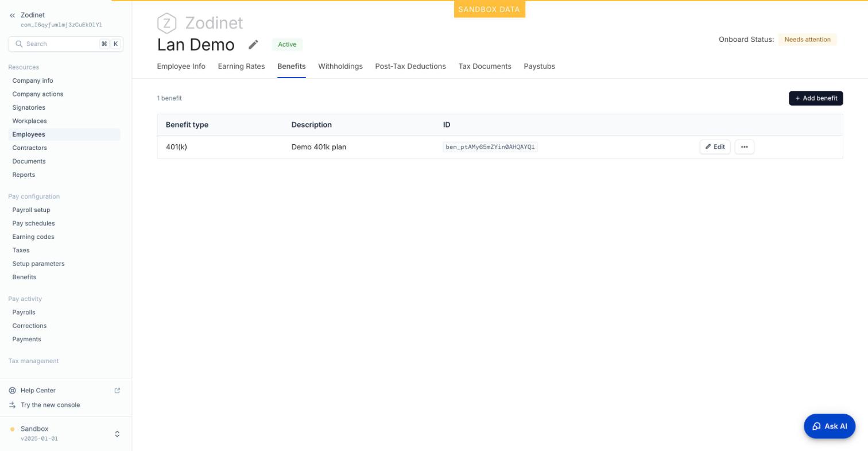Go to Pay schedules

click(x=34, y=223)
